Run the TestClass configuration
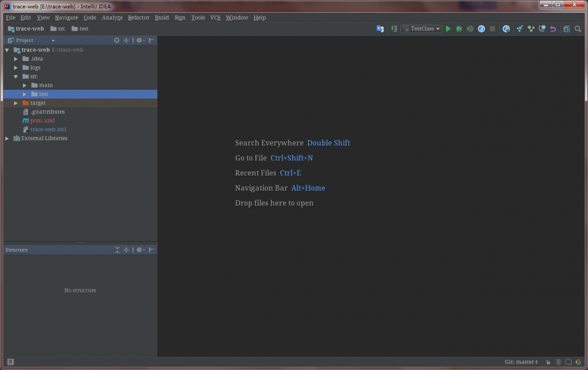 coord(448,28)
